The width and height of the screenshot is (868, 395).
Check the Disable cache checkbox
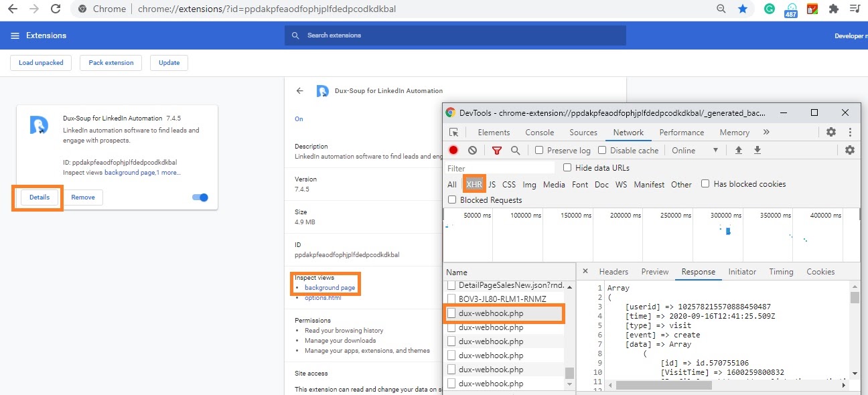[x=602, y=151]
